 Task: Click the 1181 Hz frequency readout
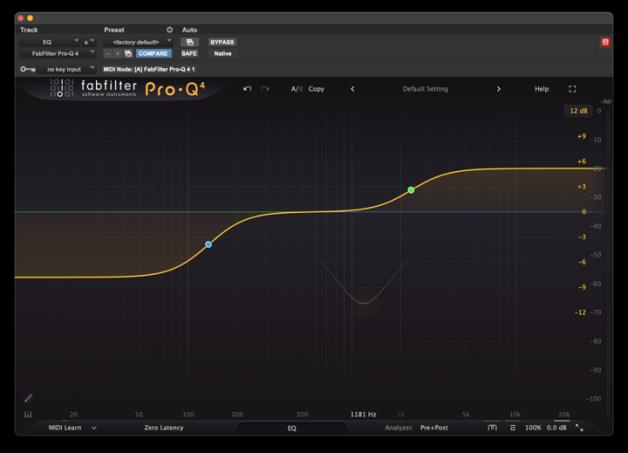pyautogui.click(x=363, y=414)
